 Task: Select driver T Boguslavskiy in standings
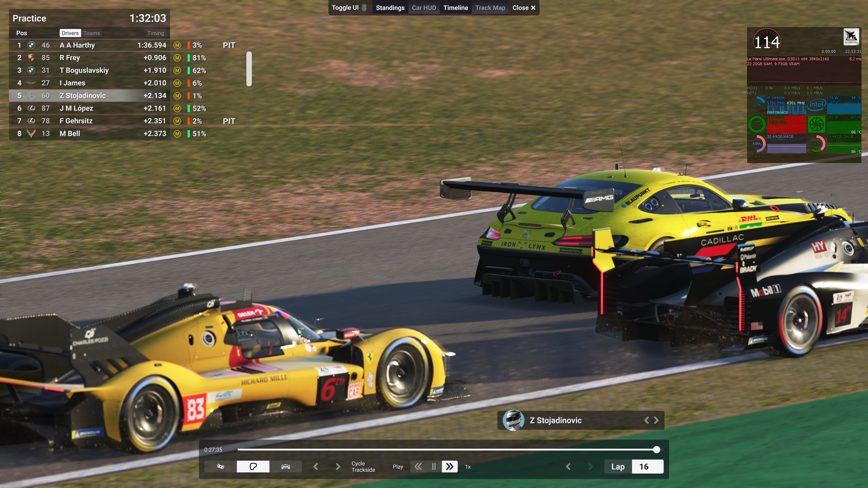[x=84, y=70]
